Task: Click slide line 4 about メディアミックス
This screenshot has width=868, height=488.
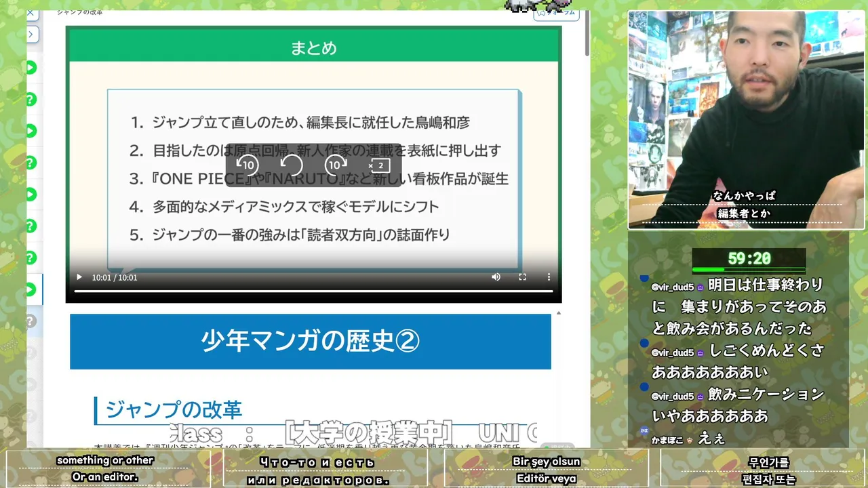Action: 284,207
